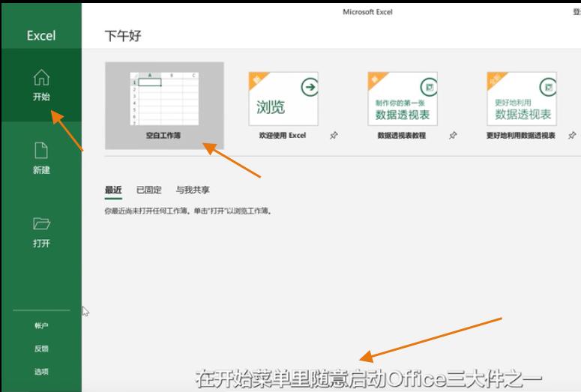The width and height of the screenshot is (581, 392).
Task: Click the 欢迎使用 Excel template label
Action: (283, 135)
